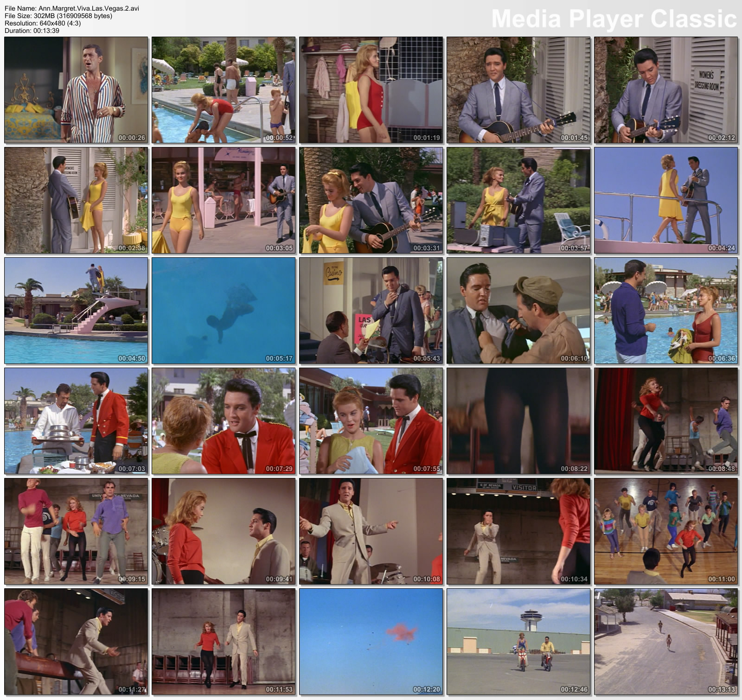The image size is (742, 700).
Task: Click the thumbnail stamped 00:09:41
Action: pos(224,531)
